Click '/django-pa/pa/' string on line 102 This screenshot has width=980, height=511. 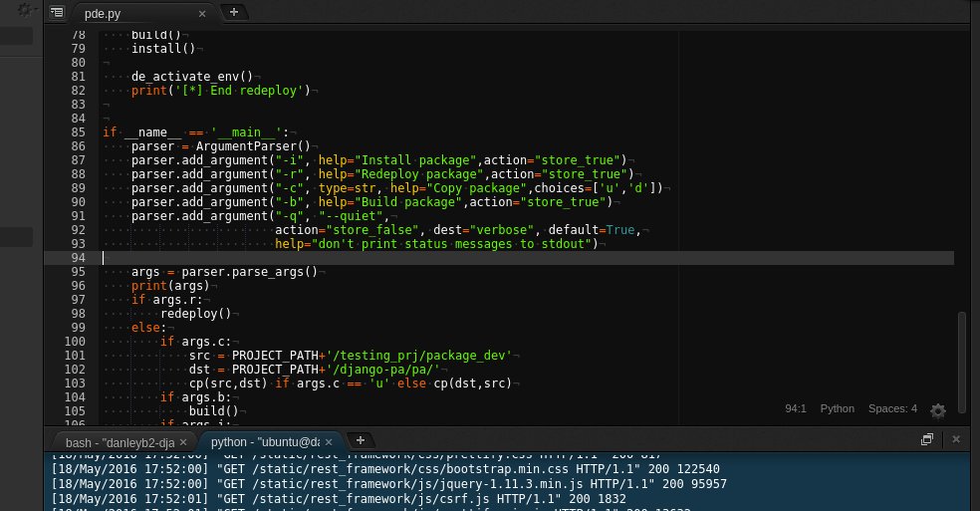382,369
